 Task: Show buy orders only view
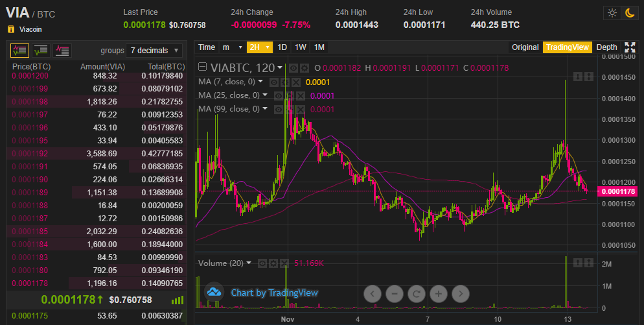(x=41, y=50)
